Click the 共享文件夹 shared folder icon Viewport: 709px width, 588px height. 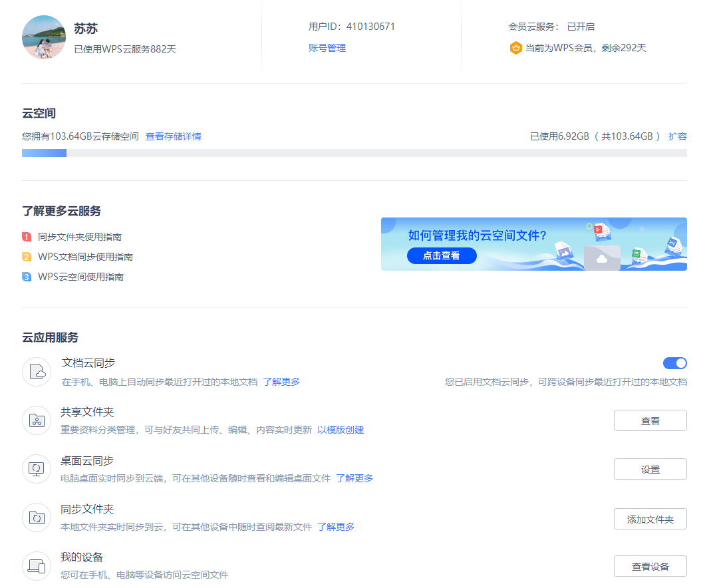pos(37,420)
